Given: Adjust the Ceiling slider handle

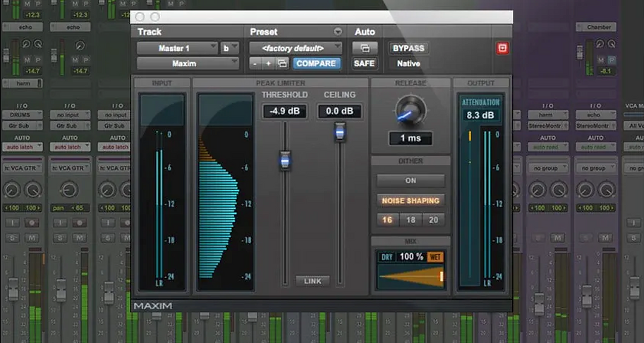Looking at the screenshot, I should coord(340,132).
